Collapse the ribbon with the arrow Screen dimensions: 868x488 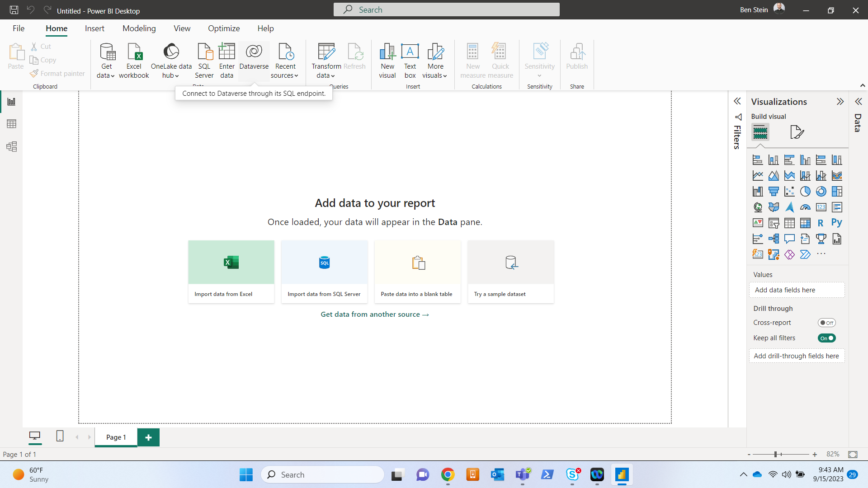point(862,85)
